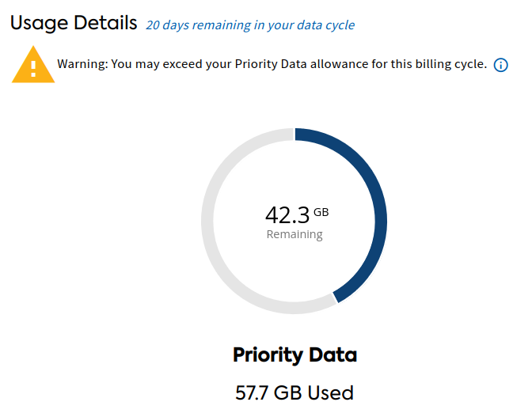Click the orange warning triangle icon
This screenshot has width=532, height=417.
[32, 66]
